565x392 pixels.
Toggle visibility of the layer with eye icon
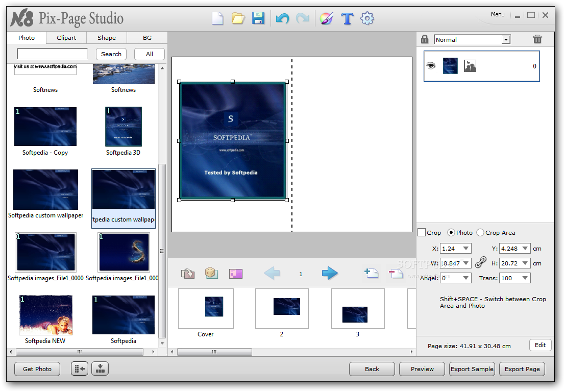431,66
